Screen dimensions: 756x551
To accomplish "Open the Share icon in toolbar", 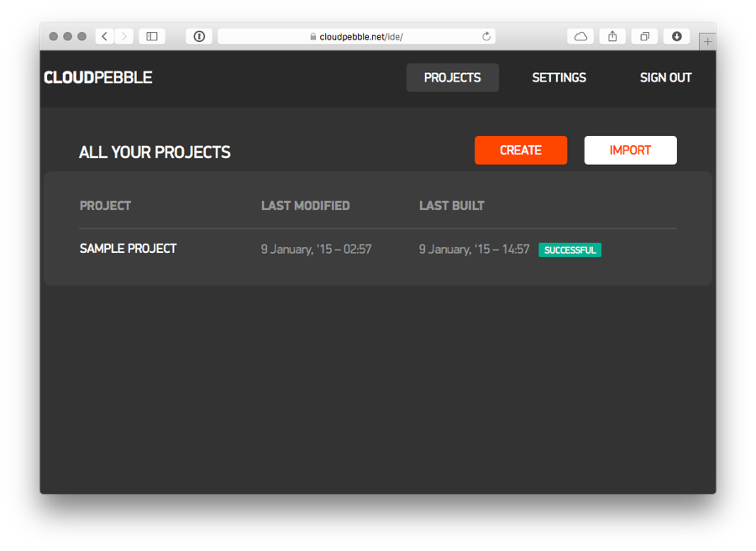I will coord(612,37).
